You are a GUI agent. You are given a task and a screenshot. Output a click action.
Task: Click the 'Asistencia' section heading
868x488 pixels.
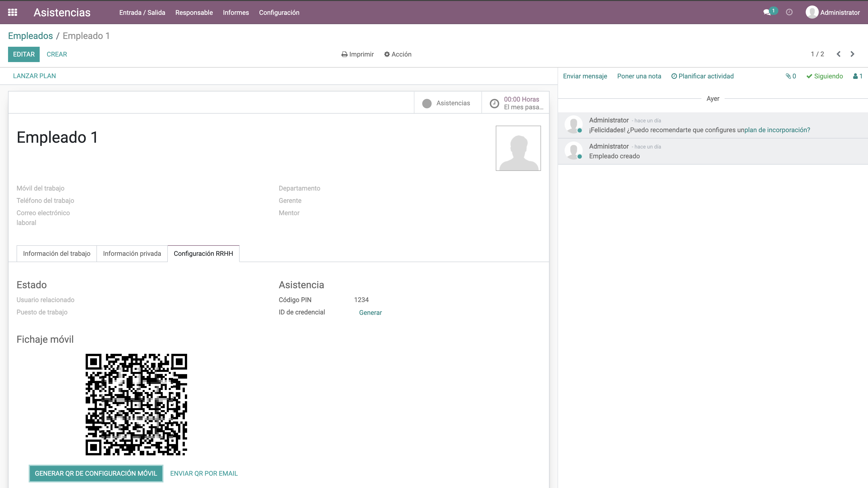(x=301, y=285)
